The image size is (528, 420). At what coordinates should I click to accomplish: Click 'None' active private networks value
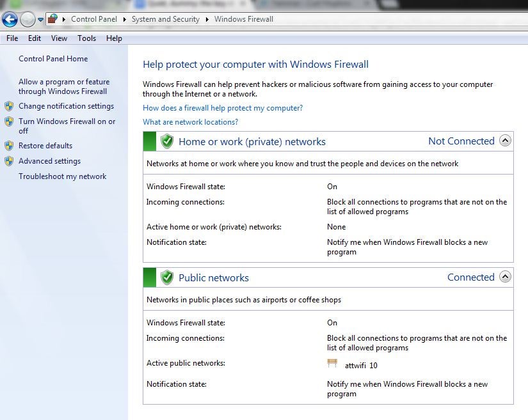point(336,227)
